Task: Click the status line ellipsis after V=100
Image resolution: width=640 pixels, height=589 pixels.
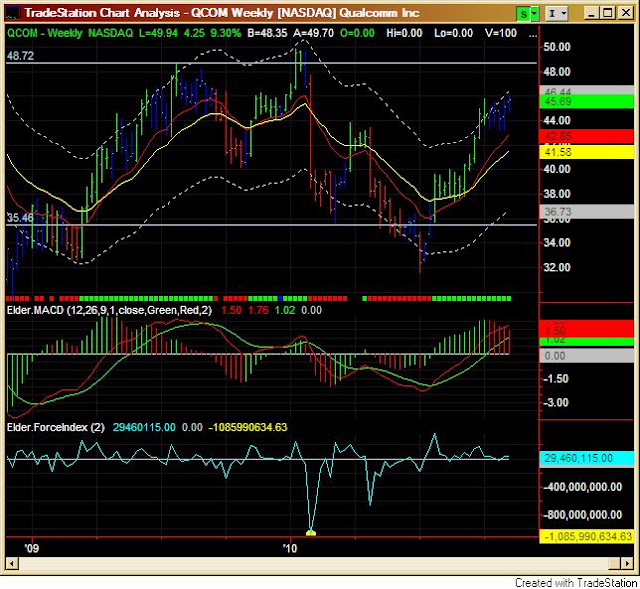Action: coord(533,33)
